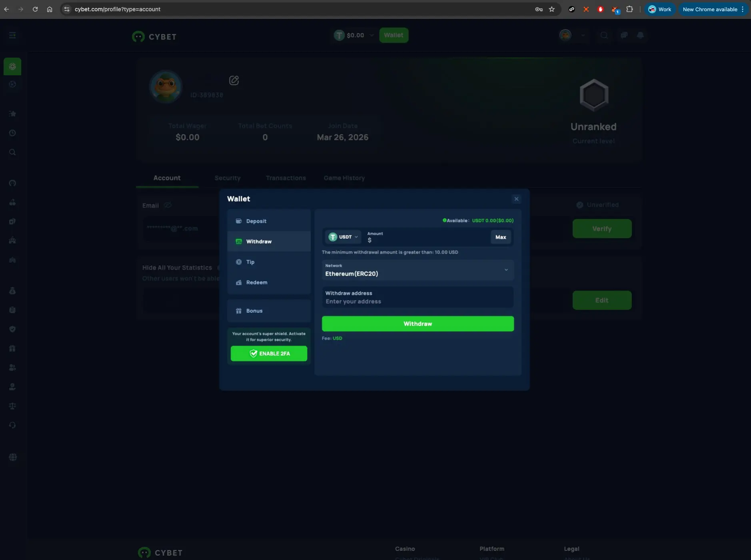Image resolution: width=751 pixels, height=560 pixels.
Task: Click the CYBET logo in header
Action: (x=154, y=37)
